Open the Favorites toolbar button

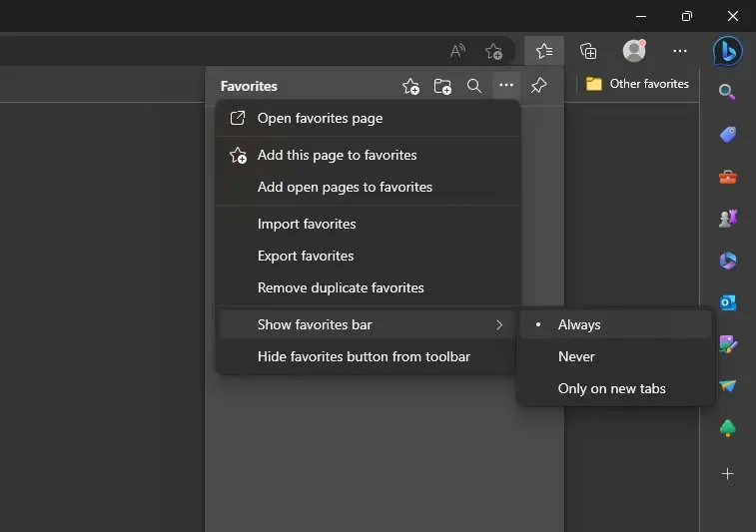pos(544,51)
